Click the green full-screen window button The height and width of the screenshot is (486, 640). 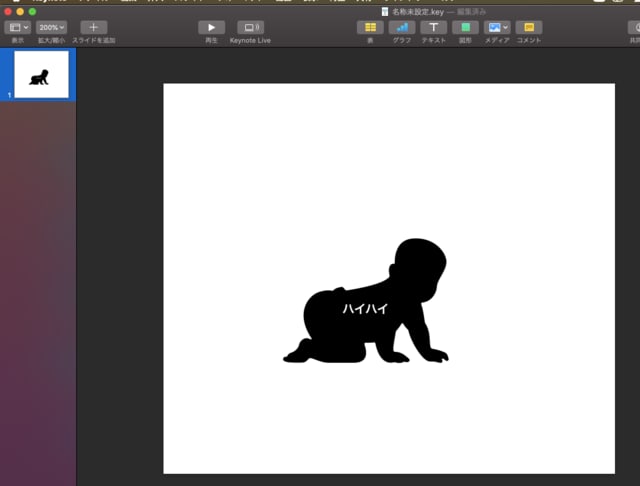coord(32,10)
